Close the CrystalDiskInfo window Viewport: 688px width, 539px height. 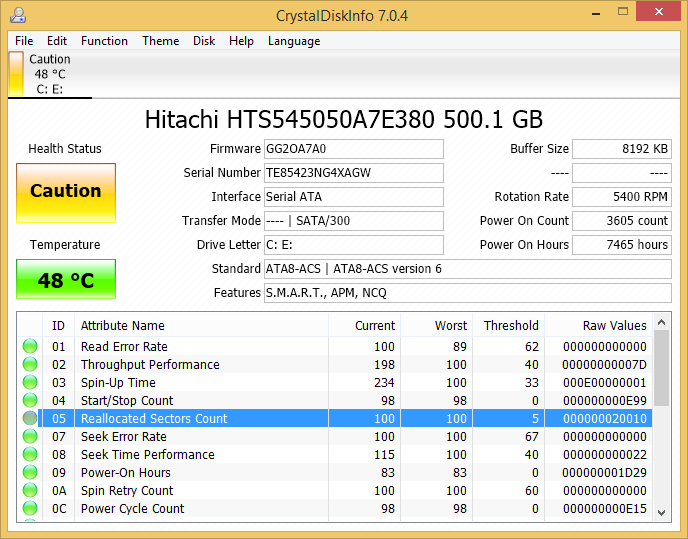pyautogui.click(x=659, y=11)
